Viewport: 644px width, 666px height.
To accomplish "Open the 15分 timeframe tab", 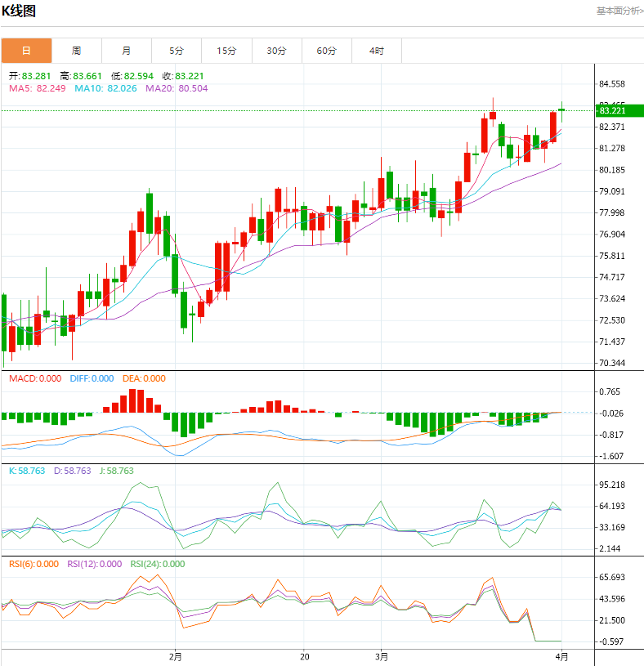I will (x=226, y=51).
